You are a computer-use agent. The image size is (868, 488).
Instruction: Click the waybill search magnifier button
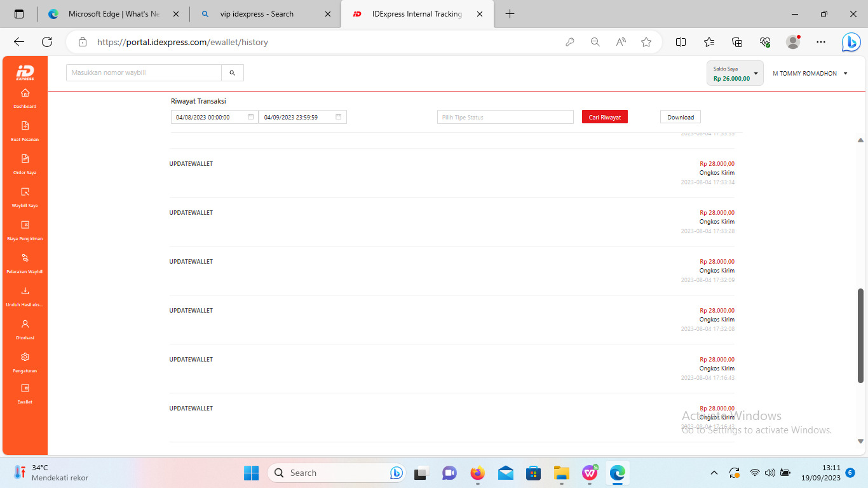point(233,73)
